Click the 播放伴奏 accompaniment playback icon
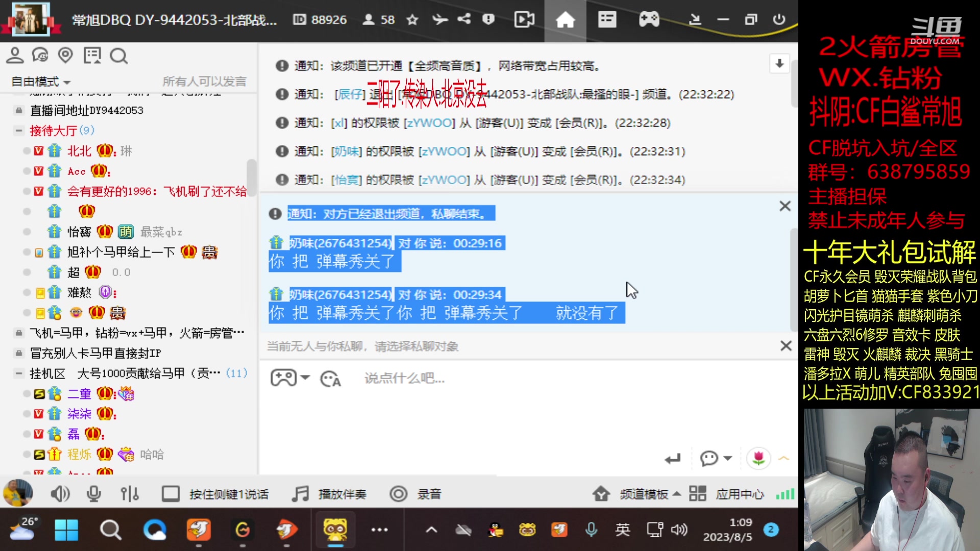The image size is (980, 551). tap(299, 493)
